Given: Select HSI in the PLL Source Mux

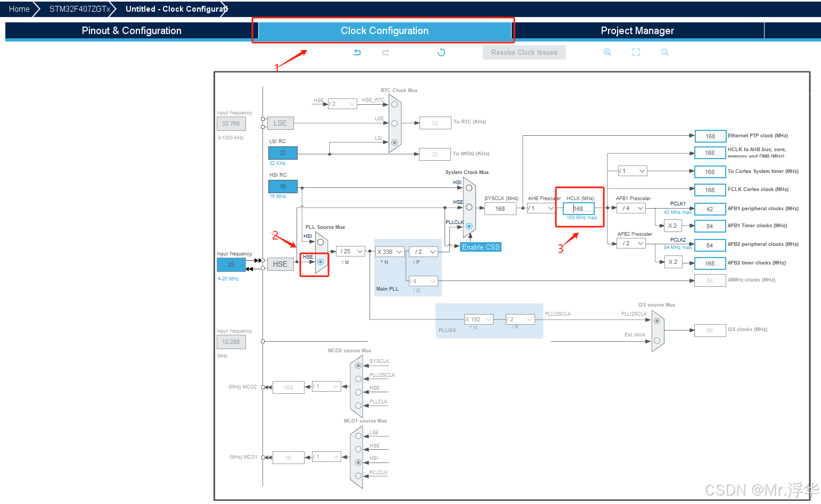Looking at the screenshot, I should pyautogui.click(x=321, y=242).
